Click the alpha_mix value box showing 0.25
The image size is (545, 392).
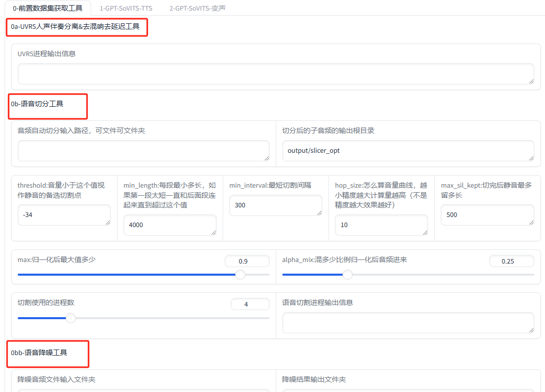pyautogui.click(x=512, y=262)
